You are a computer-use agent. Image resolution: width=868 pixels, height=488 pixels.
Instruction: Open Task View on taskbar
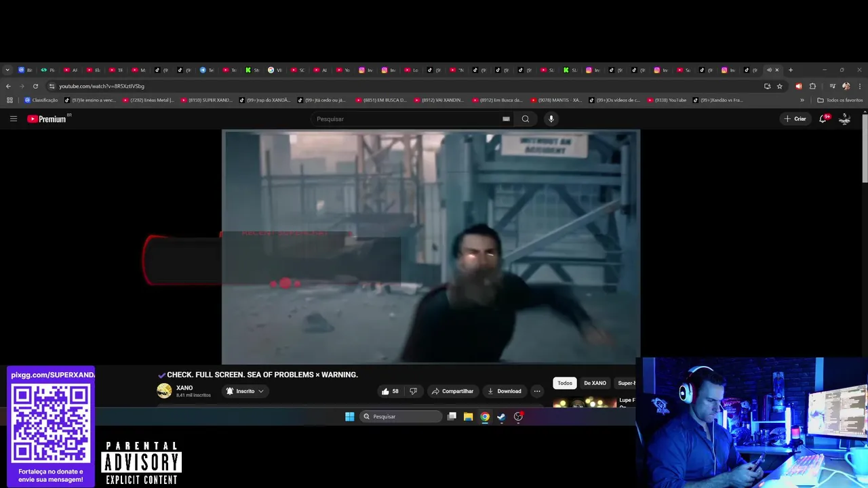[x=452, y=416]
